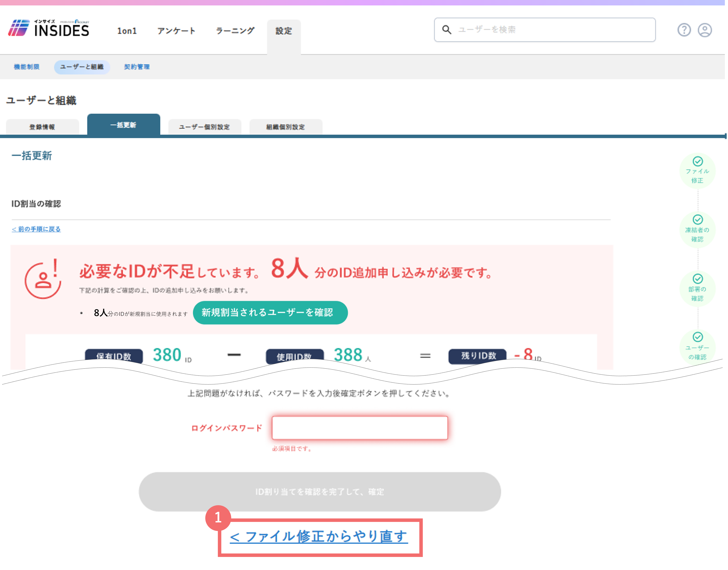The height and width of the screenshot is (570, 728).
Task: Open the ユーザー個別設定 tab
Action: pyautogui.click(x=204, y=127)
